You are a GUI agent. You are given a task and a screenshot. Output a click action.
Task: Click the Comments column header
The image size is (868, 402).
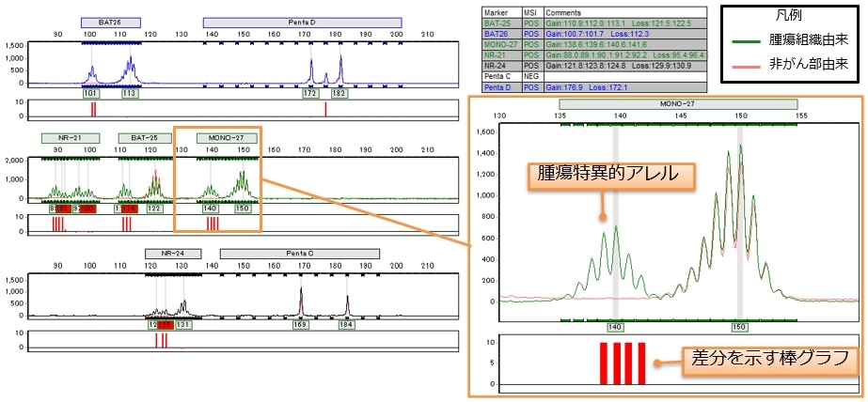[x=564, y=10]
